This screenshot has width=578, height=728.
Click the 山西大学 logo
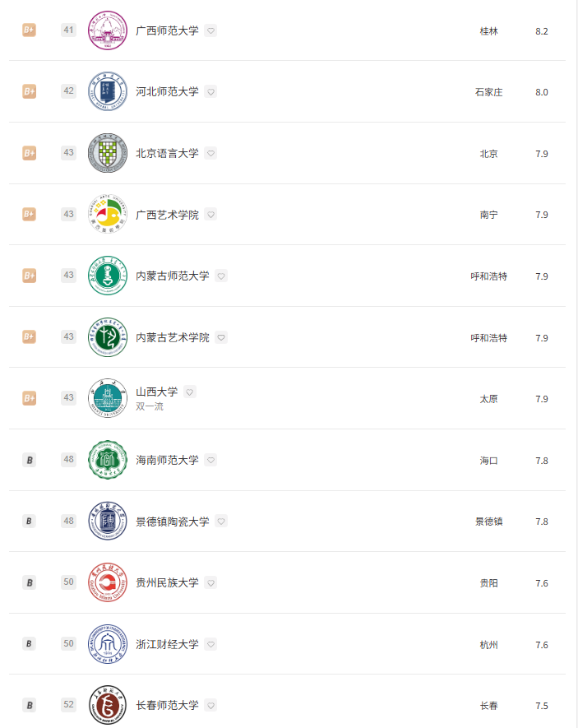tap(108, 398)
